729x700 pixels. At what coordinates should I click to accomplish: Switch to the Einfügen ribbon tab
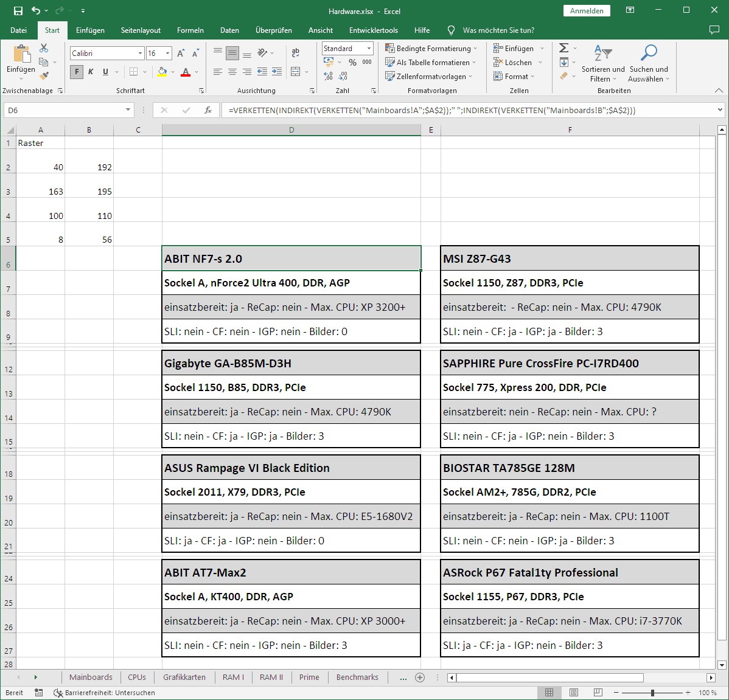[90, 30]
